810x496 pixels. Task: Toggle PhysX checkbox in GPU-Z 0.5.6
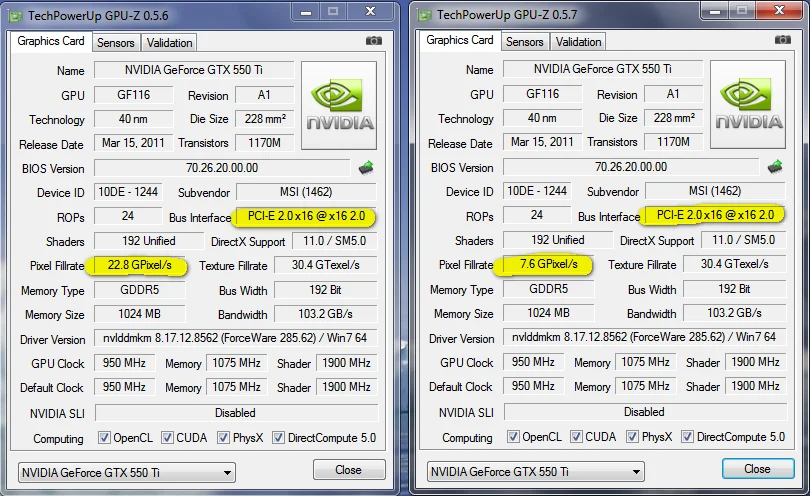[223, 438]
